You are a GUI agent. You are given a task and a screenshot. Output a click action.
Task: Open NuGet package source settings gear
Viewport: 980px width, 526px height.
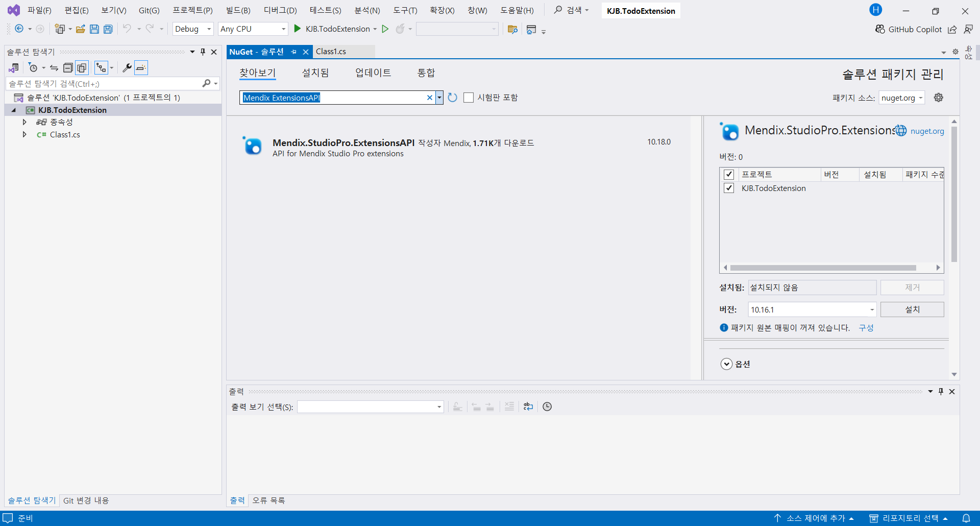click(x=938, y=98)
